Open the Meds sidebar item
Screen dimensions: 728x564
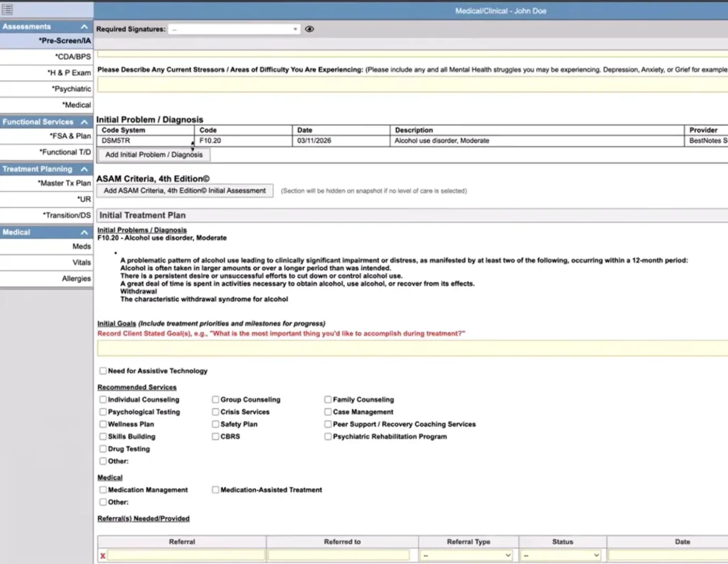46,247
